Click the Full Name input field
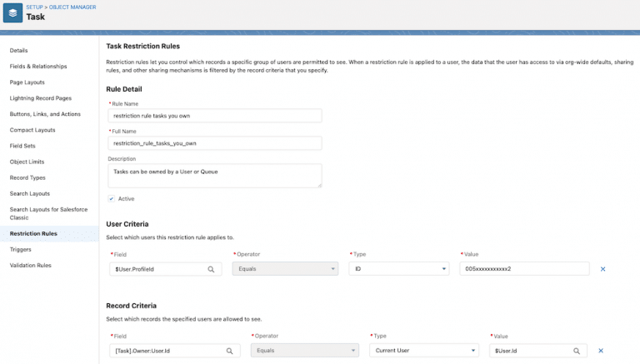The width and height of the screenshot is (640, 364). tap(215, 143)
